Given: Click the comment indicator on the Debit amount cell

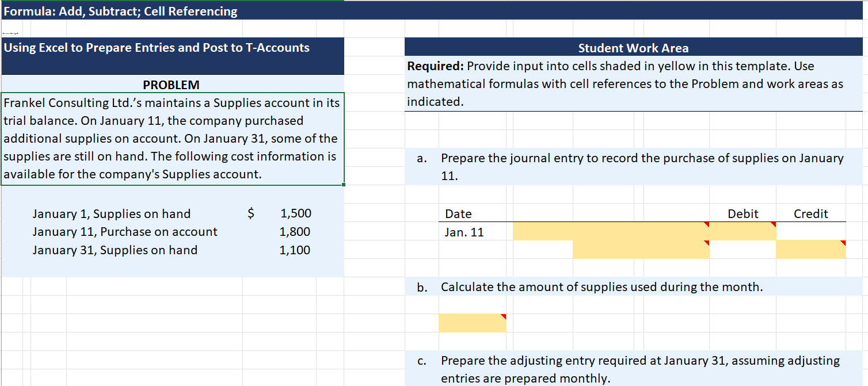Looking at the screenshot, I should pos(774,226).
